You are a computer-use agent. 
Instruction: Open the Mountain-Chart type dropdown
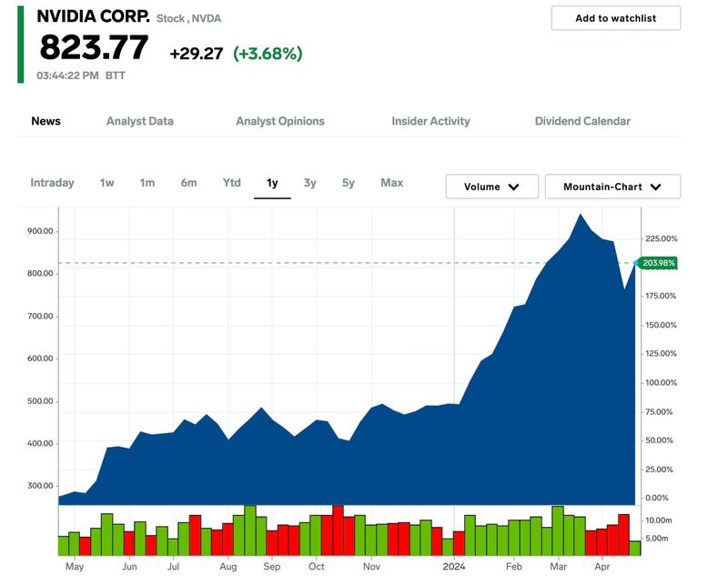pyautogui.click(x=612, y=187)
